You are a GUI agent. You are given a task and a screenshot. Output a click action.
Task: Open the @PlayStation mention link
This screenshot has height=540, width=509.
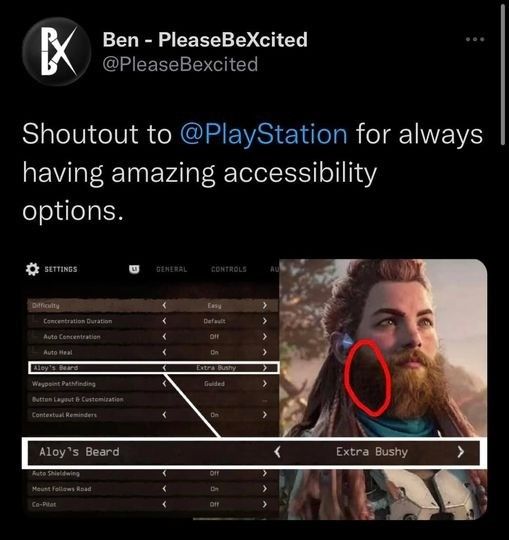264,134
